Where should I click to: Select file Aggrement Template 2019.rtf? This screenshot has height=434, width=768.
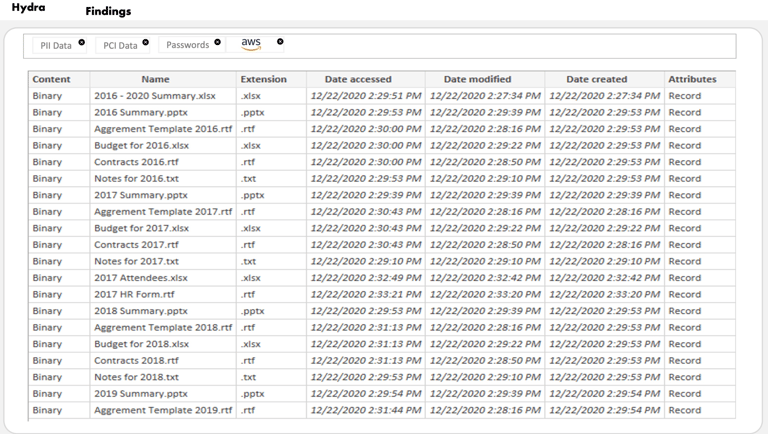(x=163, y=410)
